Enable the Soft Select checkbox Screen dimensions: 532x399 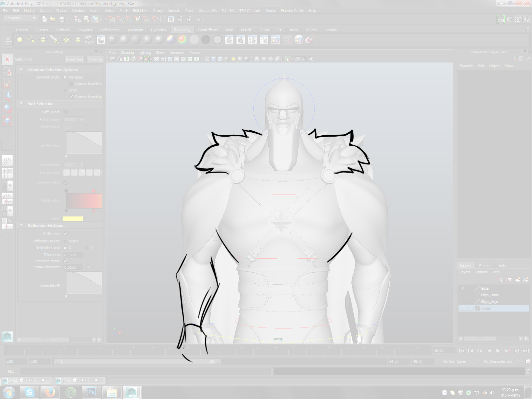(66, 112)
